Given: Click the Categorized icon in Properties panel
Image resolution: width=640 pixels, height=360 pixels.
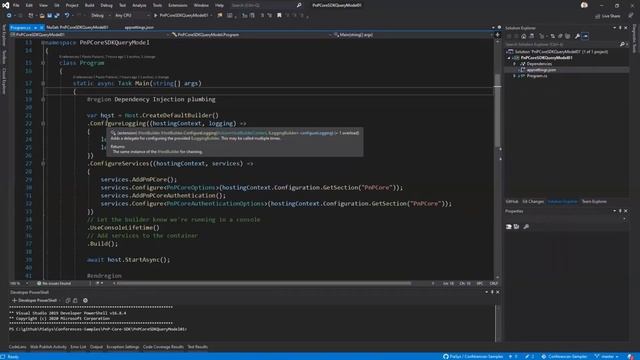Looking at the screenshot, I should pyautogui.click(x=509, y=227).
